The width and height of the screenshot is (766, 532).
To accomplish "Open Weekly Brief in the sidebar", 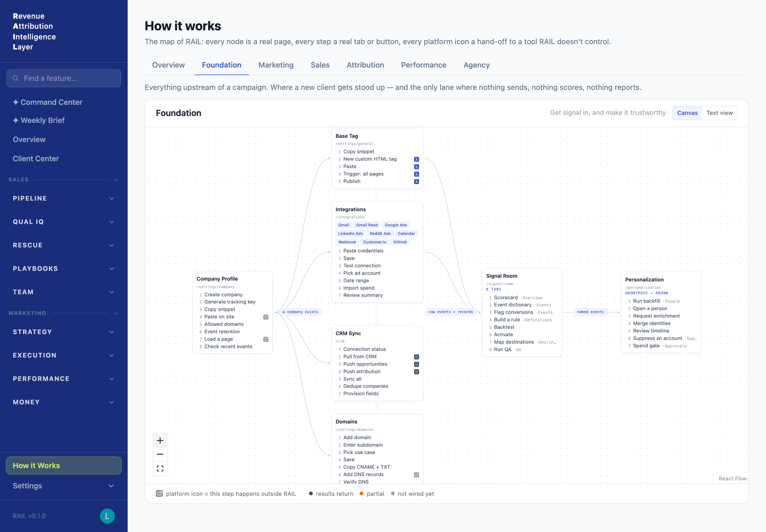I will point(64,120).
